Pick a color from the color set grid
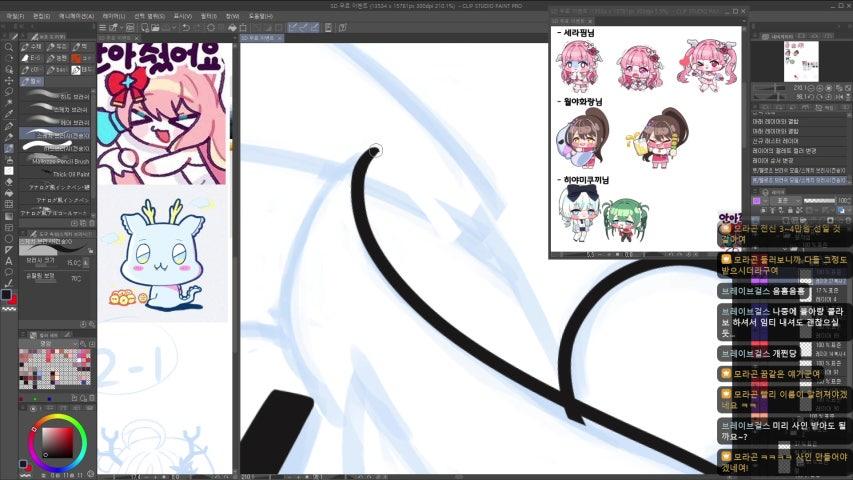853x480 pixels. (55, 369)
